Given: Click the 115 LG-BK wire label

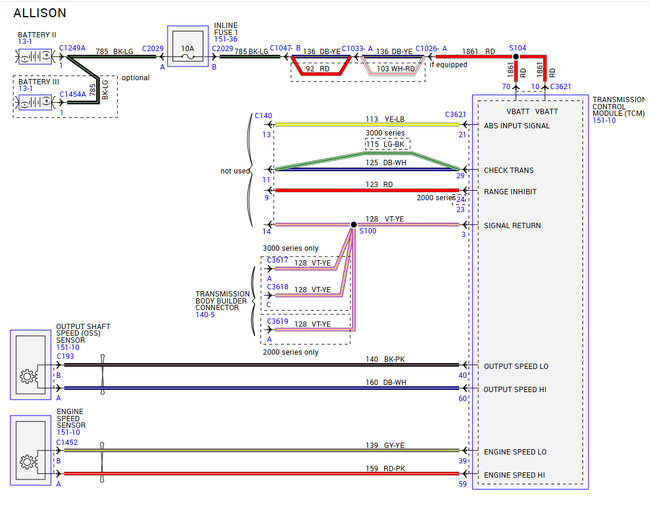Looking at the screenshot, I should pyautogui.click(x=386, y=144).
